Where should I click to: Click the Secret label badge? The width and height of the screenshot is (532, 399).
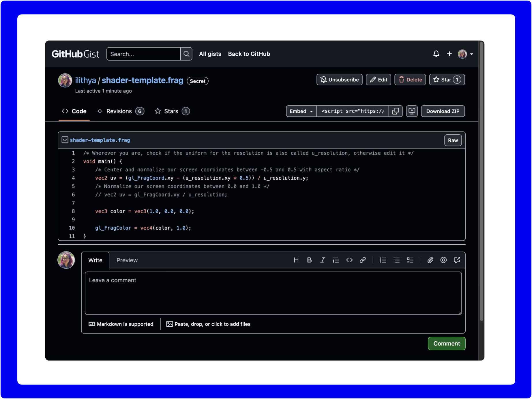coord(198,81)
